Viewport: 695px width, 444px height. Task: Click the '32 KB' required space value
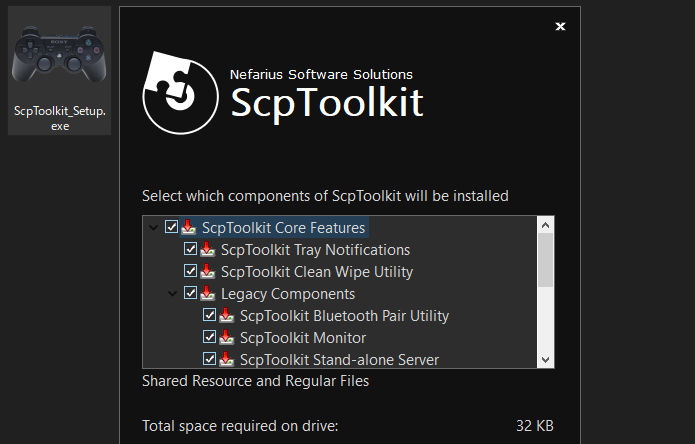coord(535,426)
